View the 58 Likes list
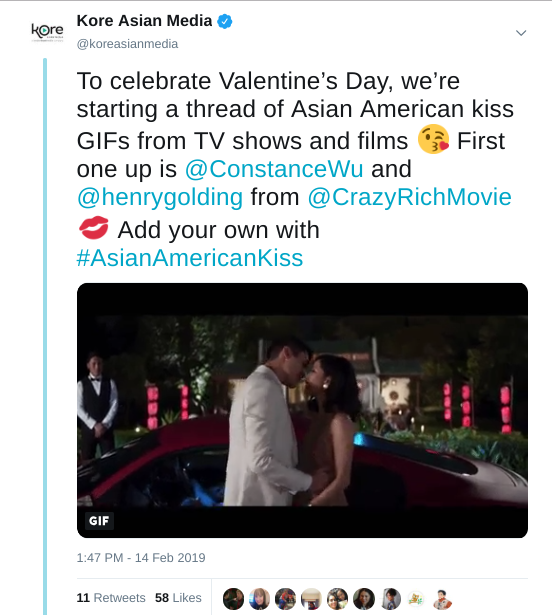The height and width of the screenshot is (615, 552). [x=178, y=598]
